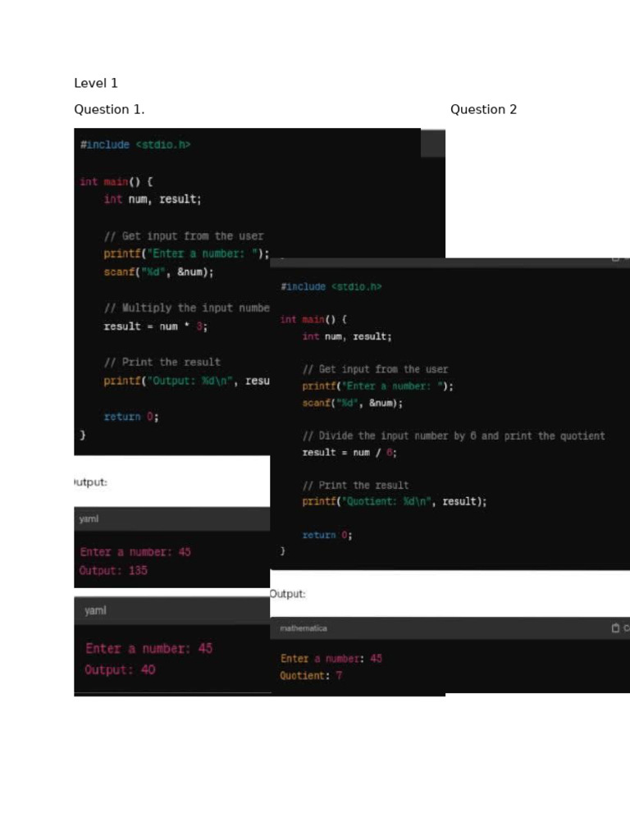630x840 pixels.
Task: Click "#include <stdio.h>" in the division code
Action: tap(331, 286)
